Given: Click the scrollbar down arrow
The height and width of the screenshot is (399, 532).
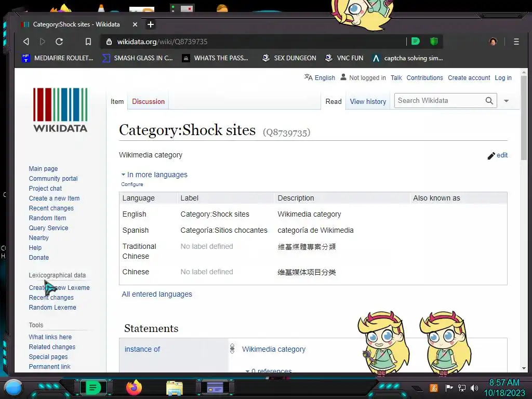Looking at the screenshot, I should 524,368.
